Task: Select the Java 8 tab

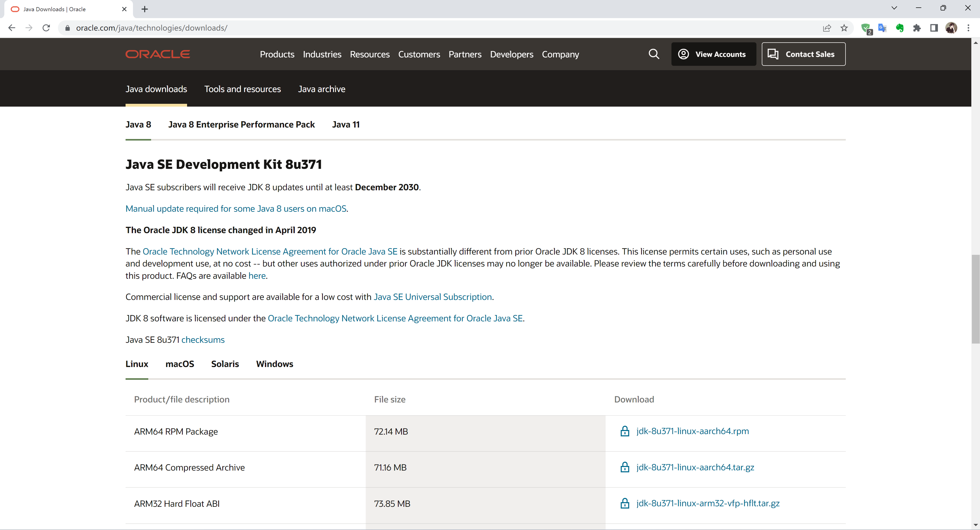Action: pyautogui.click(x=138, y=125)
